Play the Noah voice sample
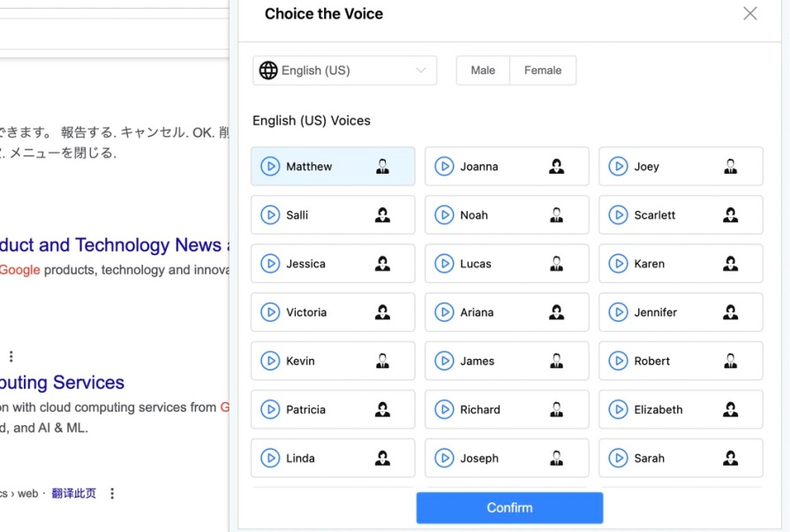Screen dimensions: 790x532 pos(444,215)
